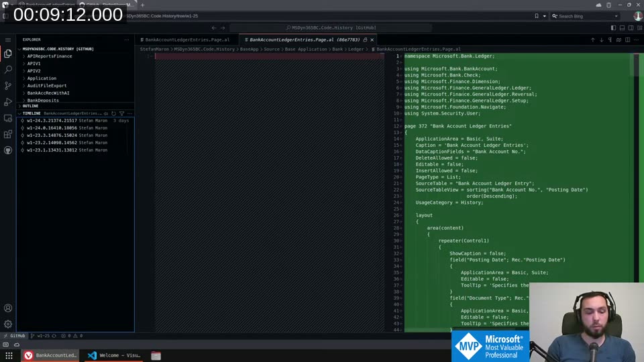
Task: Click the StefanMaron breadcrumb
Action: pyautogui.click(x=154, y=49)
